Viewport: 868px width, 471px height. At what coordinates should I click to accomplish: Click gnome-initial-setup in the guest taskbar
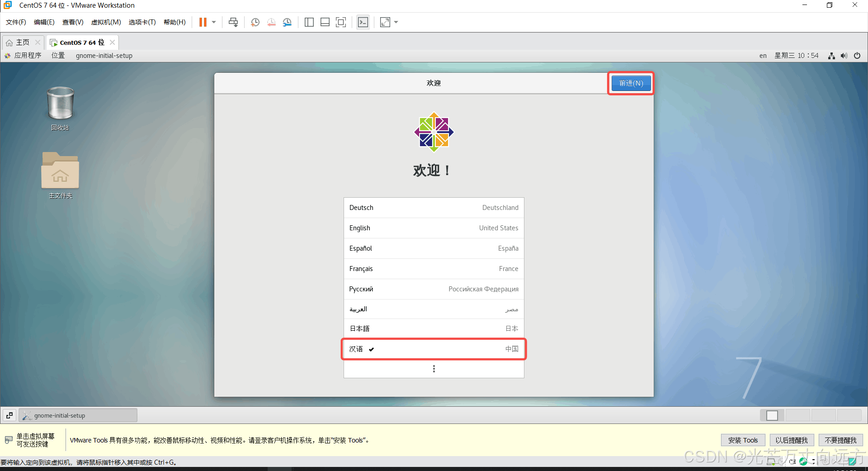(78, 415)
